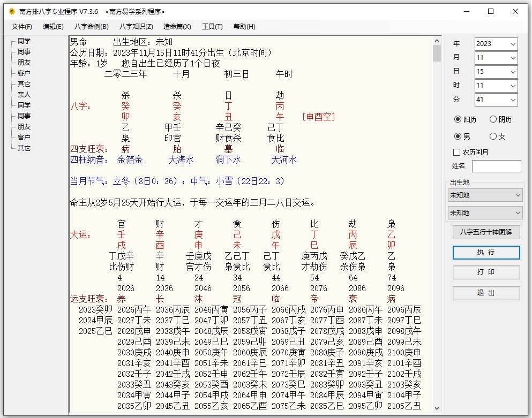Choose the 女 gender option
The height and width of the screenshot is (418, 532).
[x=493, y=136]
